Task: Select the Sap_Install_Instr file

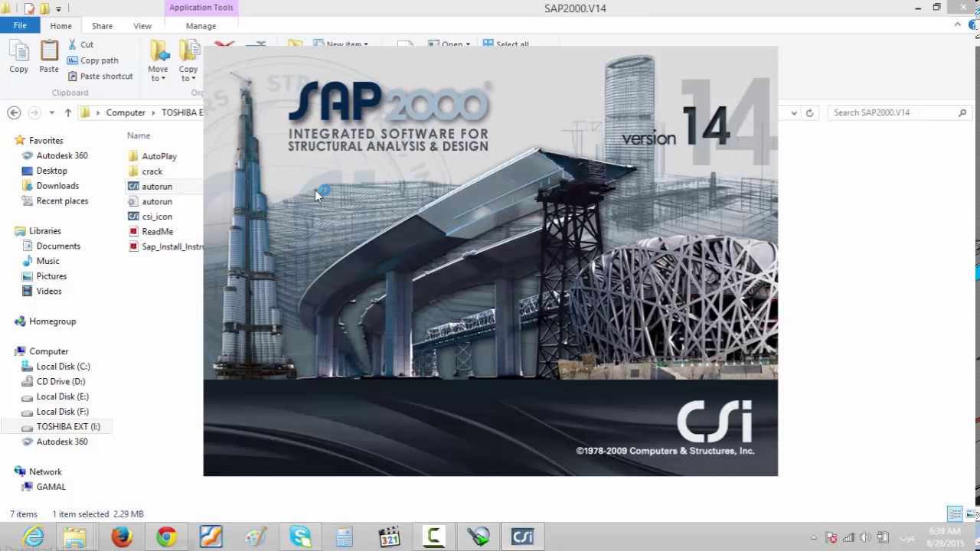Action: (165, 246)
